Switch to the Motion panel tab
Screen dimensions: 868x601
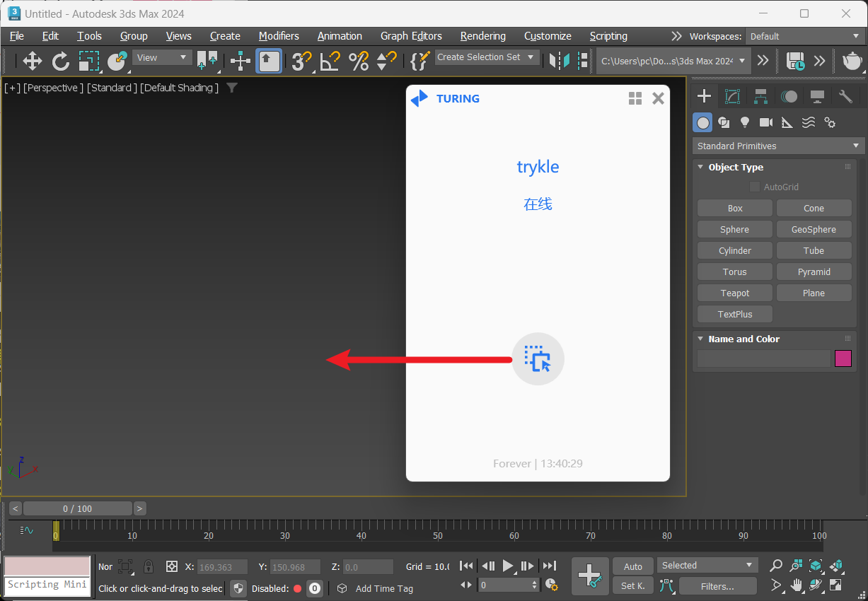pos(789,96)
